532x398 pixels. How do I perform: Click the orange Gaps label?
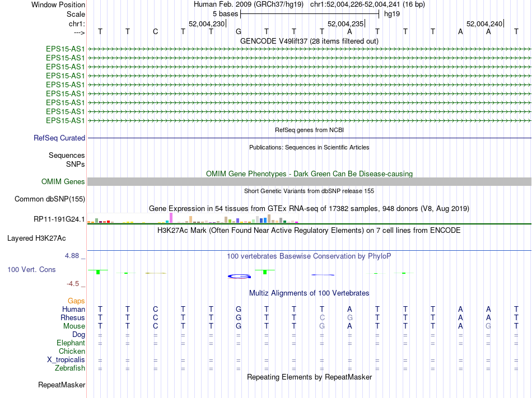point(76,301)
